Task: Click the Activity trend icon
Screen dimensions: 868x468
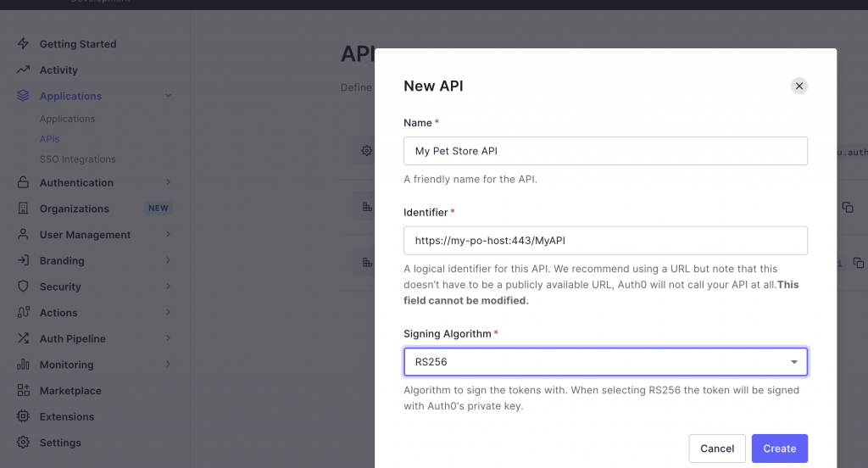Action: coord(23,70)
